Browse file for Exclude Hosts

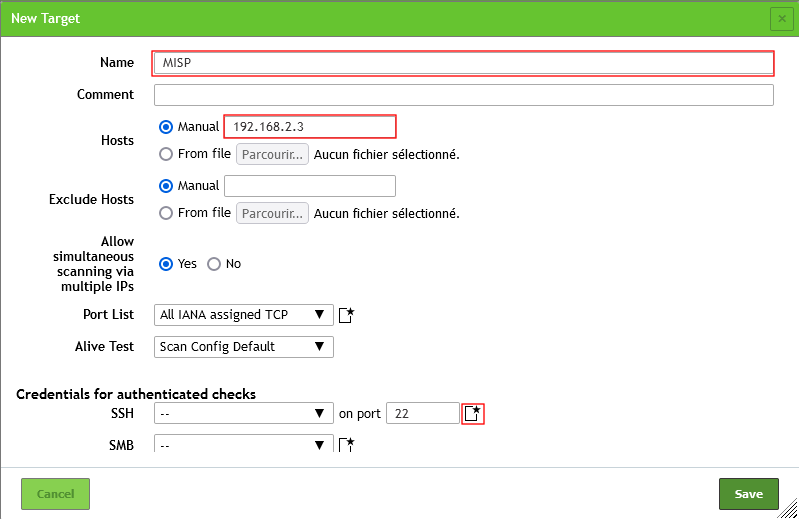point(272,213)
